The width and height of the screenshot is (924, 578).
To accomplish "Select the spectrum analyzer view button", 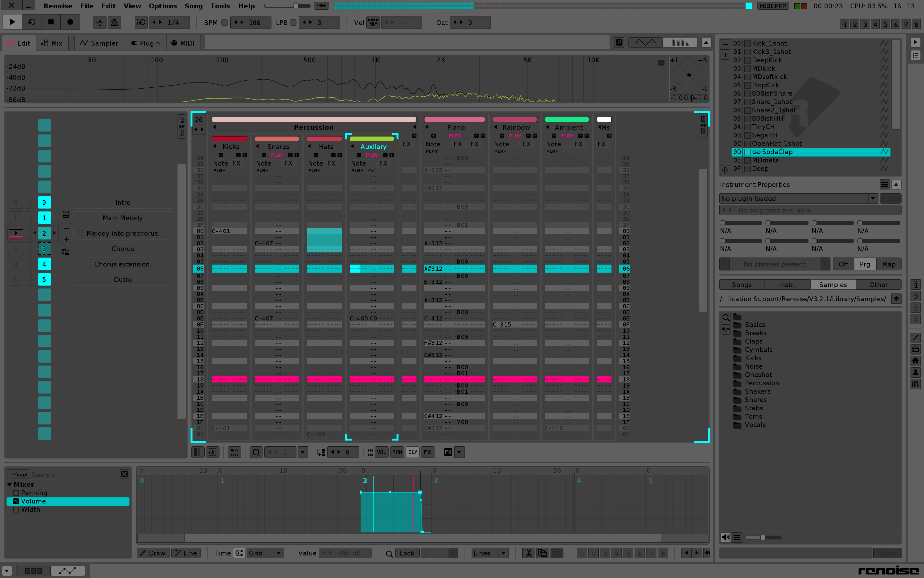I will pyautogui.click(x=680, y=42).
